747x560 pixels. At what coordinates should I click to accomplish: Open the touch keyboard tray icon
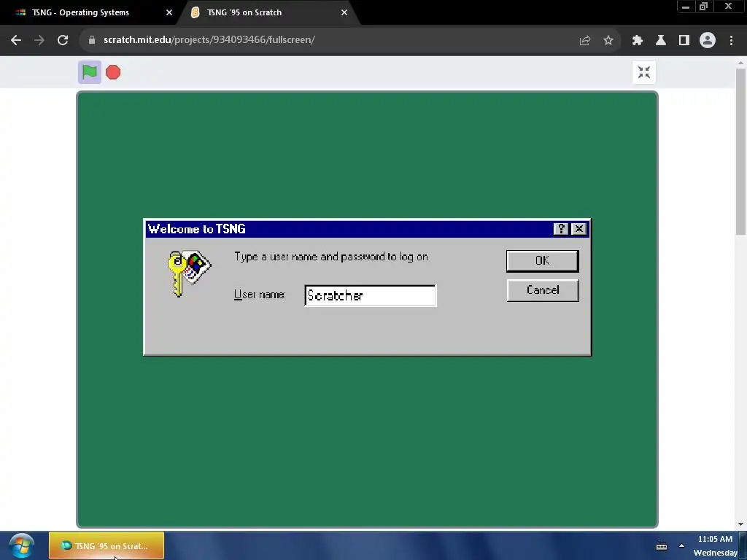(x=662, y=547)
